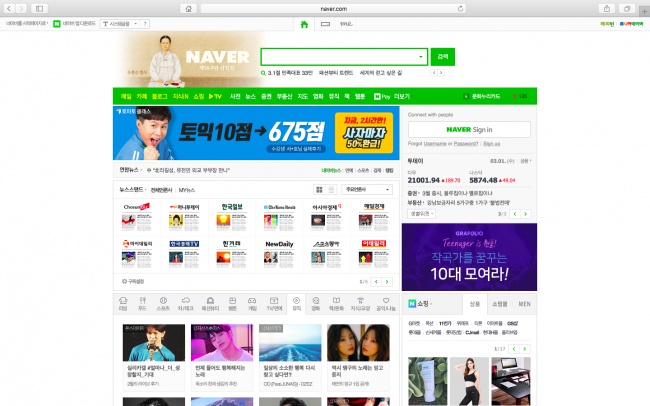Open Safari home page icon
The image size is (650, 406).
[187, 8]
